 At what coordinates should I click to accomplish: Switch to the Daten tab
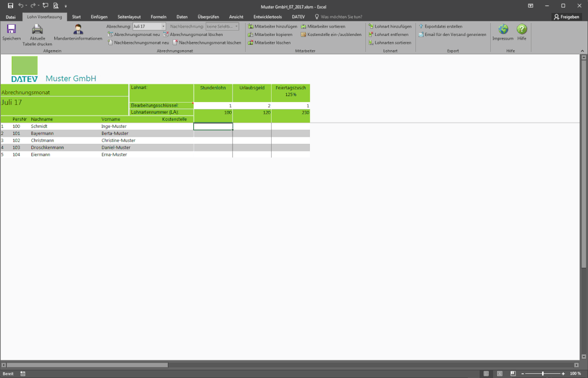[x=182, y=17]
